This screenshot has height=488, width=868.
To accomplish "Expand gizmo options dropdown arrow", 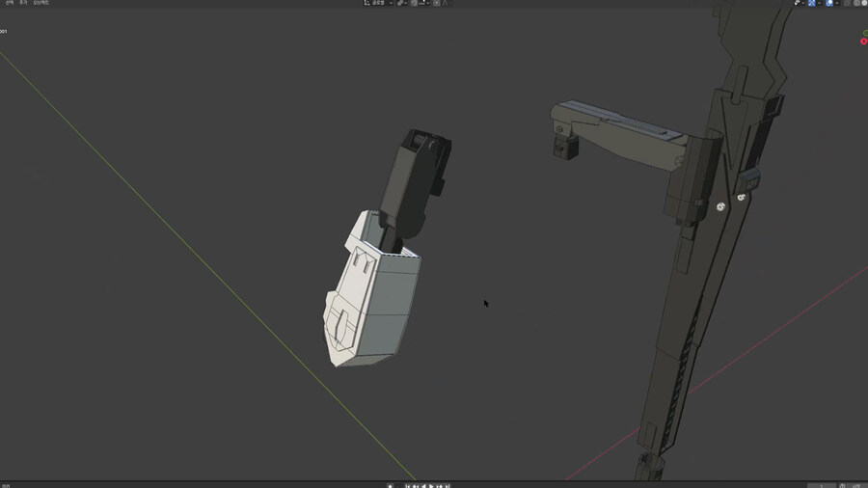I will pyautogui.click(x=819, y=3).
